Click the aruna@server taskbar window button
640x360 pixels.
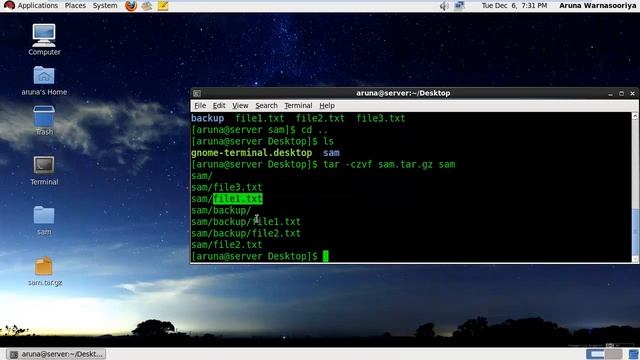pos(56,354)
